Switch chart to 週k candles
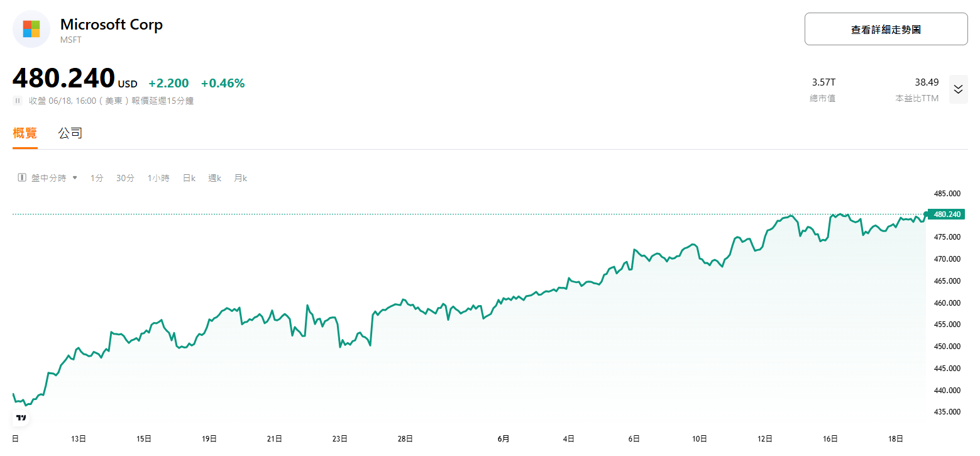Image resolution: width=980 pixels, height=456 pixels. 215,178
